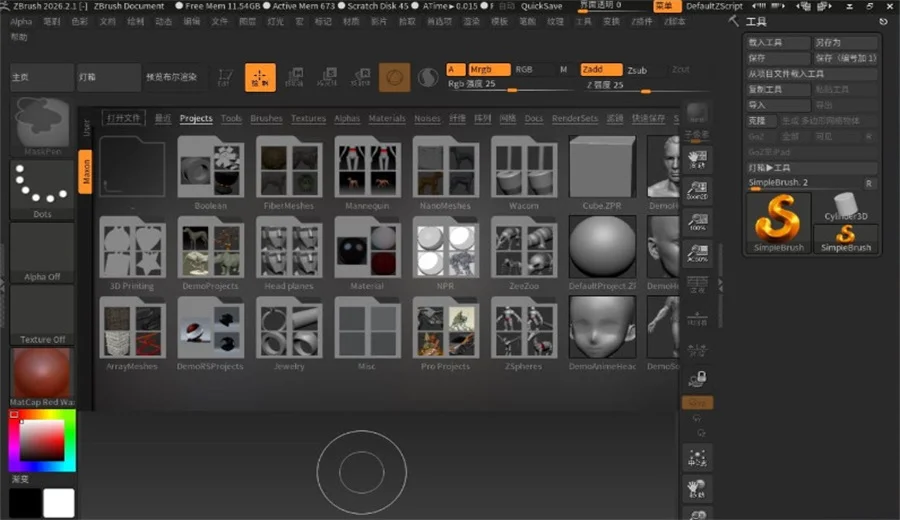Toggle the RGB channel button

click(523, 69)
